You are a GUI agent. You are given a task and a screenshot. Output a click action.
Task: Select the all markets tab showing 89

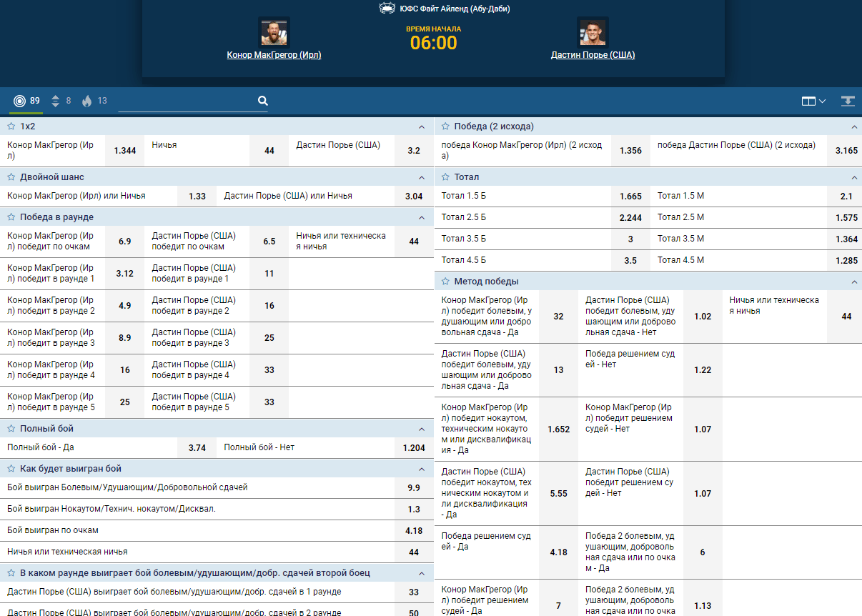click(26, 101)
